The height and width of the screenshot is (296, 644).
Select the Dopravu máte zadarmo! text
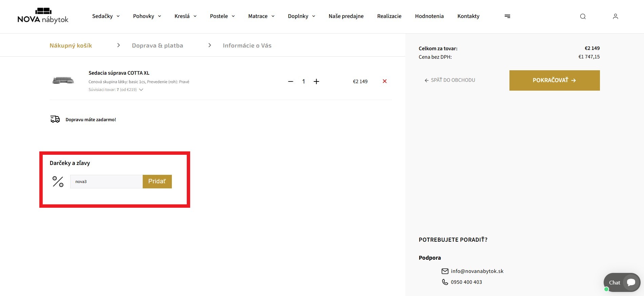[x=91, y=119]
